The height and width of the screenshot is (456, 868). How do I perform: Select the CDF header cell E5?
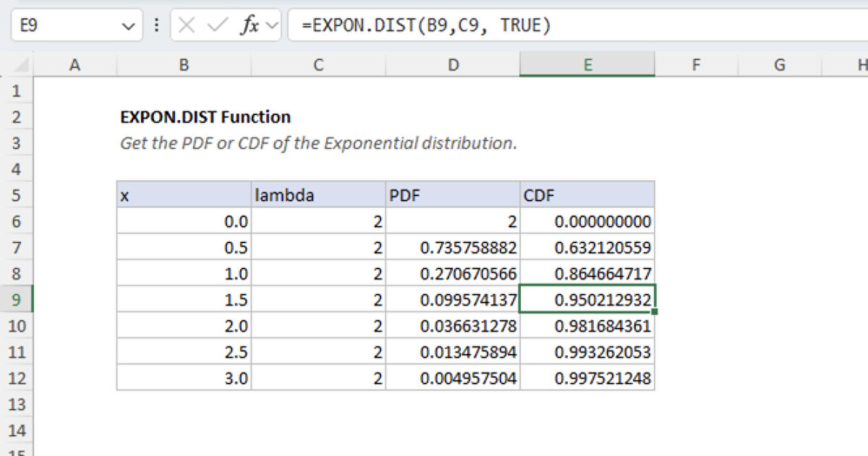[x=587, y=195]
